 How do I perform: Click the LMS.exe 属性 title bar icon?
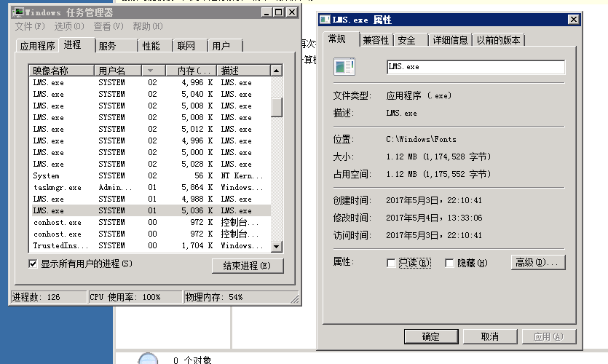coord(325,20)
